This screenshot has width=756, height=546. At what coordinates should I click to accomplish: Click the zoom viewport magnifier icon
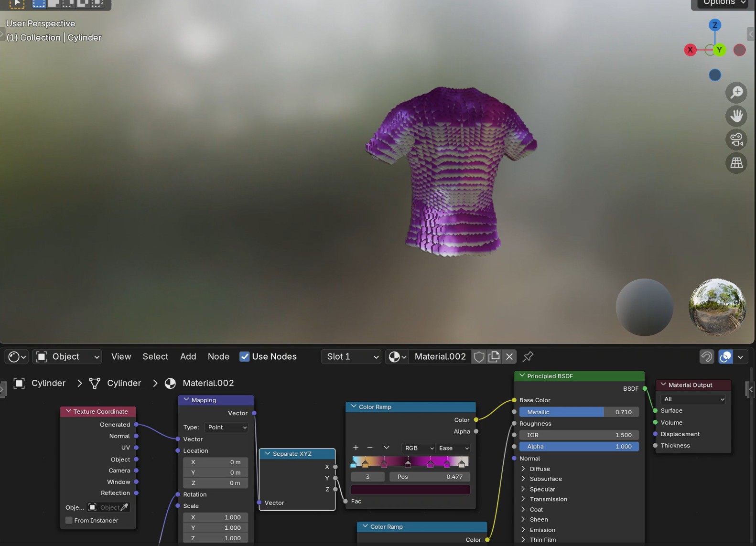(736, 92)
